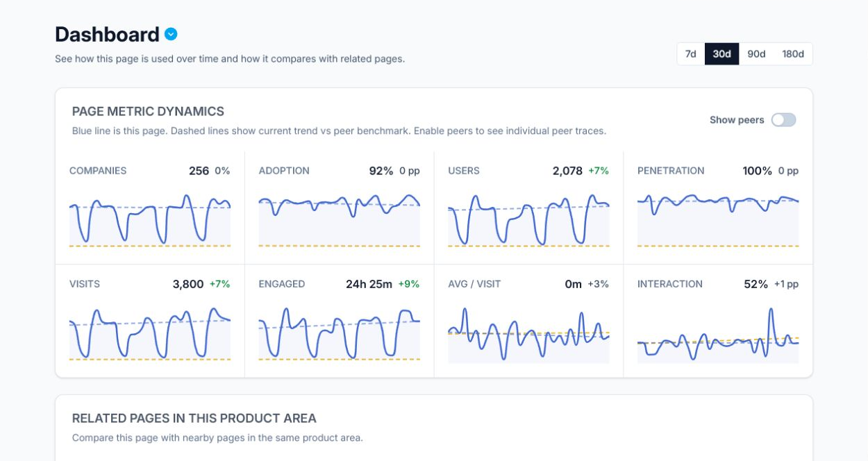This screenshot has height=461, width=868.
Task: Click the Avg / Visit value 0m
Action: coord(573,284)
